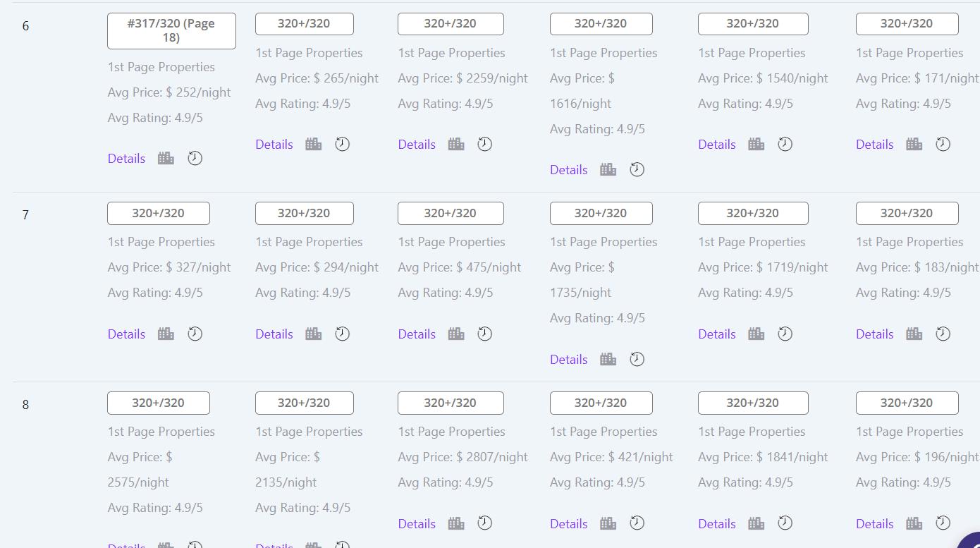The width and height of the screenshot is (980, 548).
Task: Click the building icon in the $252/night cell
Action: 166,158
